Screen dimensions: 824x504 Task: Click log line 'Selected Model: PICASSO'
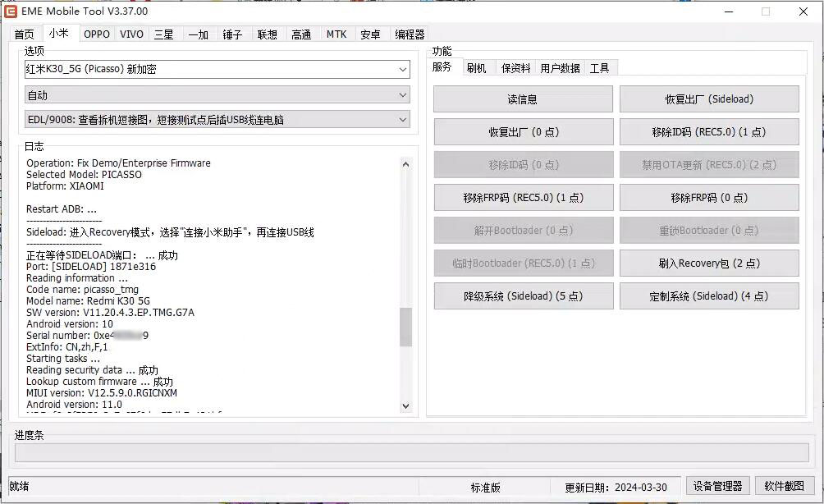pyautogui.click(x=84, y=175)
